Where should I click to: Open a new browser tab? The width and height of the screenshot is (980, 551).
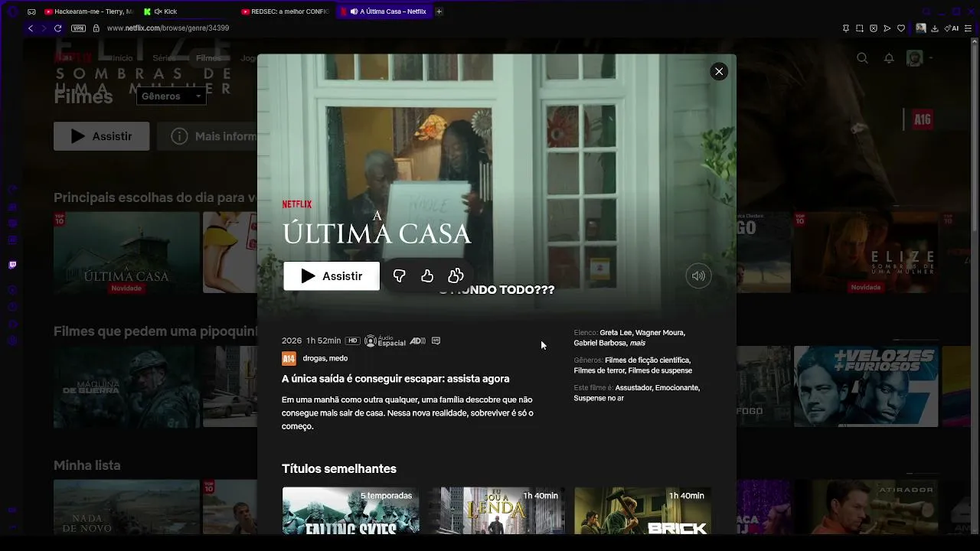click(439, 11)
